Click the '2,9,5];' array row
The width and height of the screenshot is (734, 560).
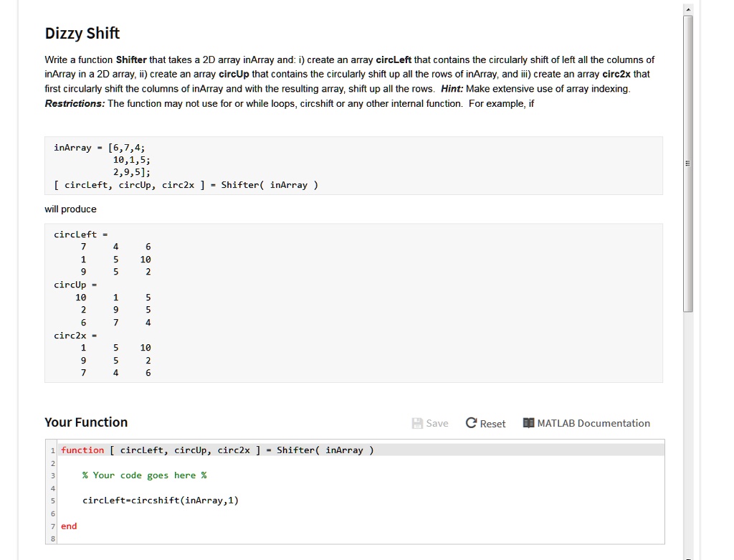(x=132, y=172)
